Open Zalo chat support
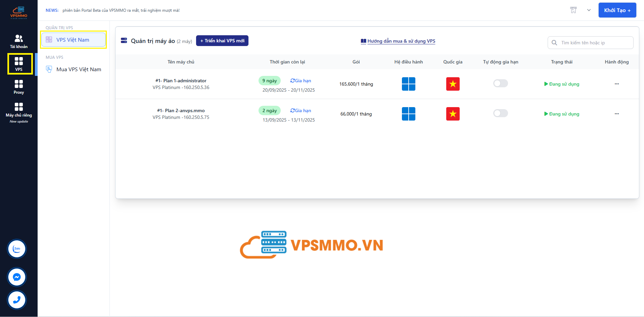The width and height of the screenshot is (644, 317). [17, 249]
